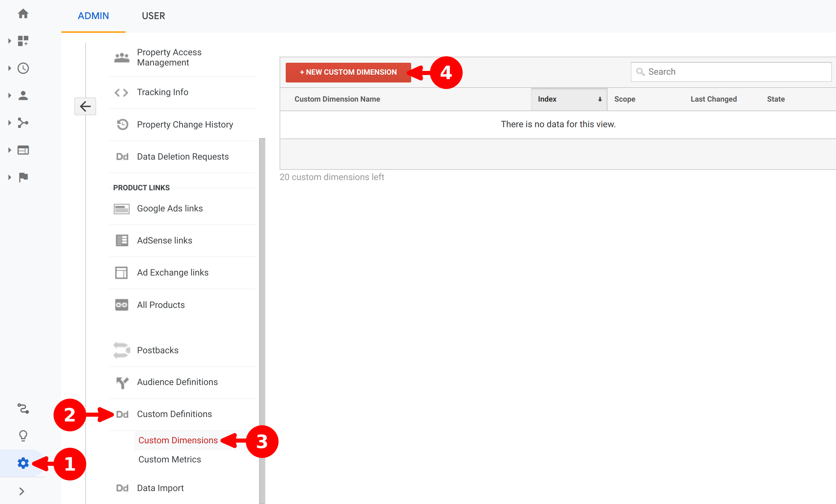Expand the Customization dashboard section arrow

click(10, 41)
